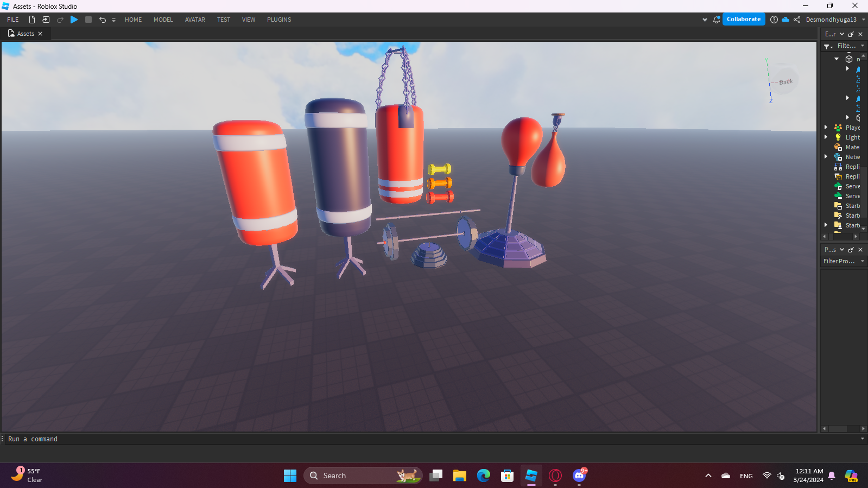The width and height of the screenshot is (868, 488).
Task: Switch to the AVATAR ribbon tab
Action: coord(195,20)
